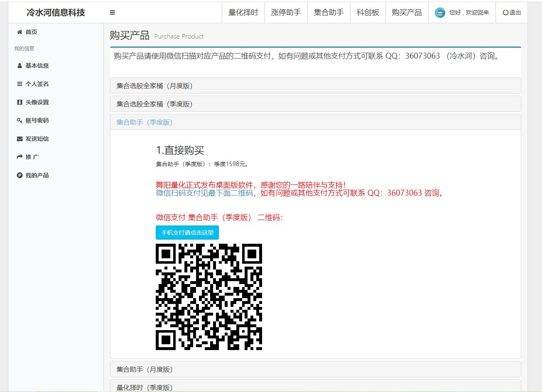Click the 季度1598元 price text

pos(231,164)
